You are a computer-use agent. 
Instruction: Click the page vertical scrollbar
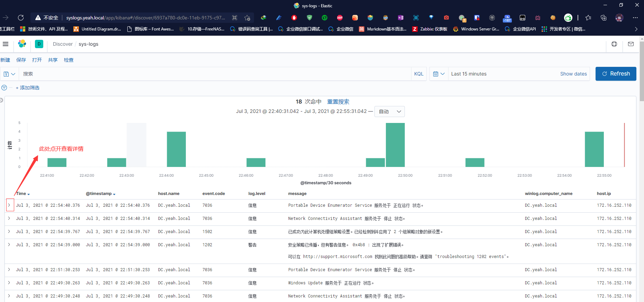click(x=642, y=71)
